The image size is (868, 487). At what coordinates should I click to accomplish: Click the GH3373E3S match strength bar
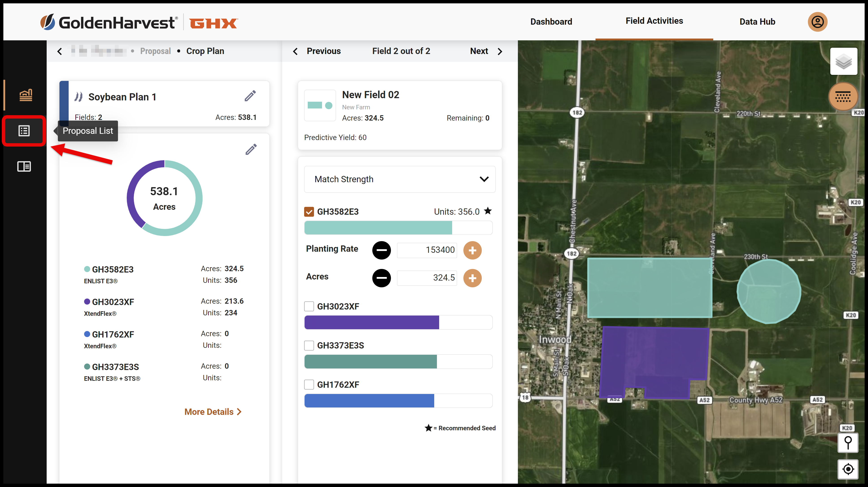click(398, 362)
